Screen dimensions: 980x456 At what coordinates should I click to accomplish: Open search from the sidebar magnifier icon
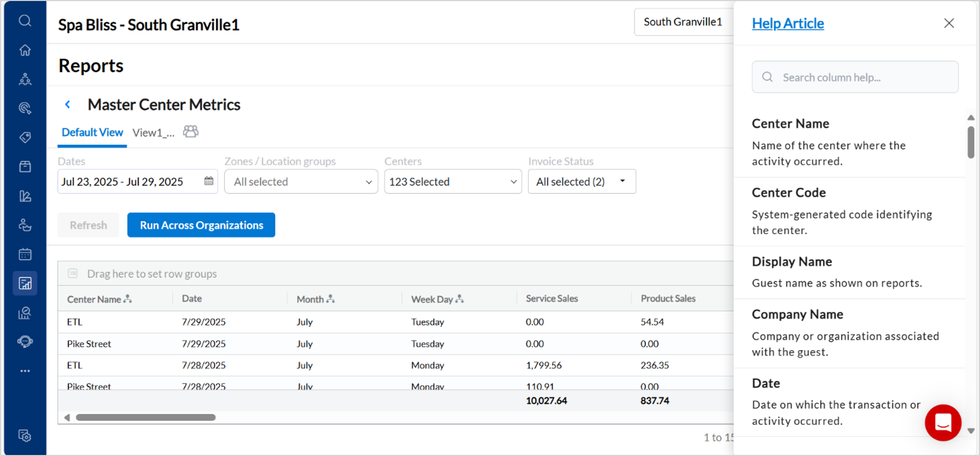(x=25, y=21)
